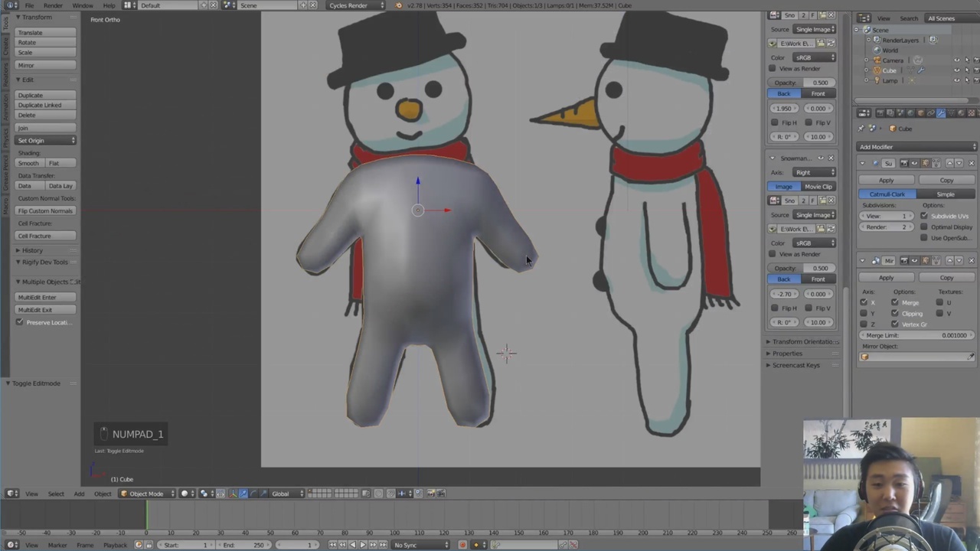Click the Lamp icon in outliner
The image size is (980, 551).
877,80
